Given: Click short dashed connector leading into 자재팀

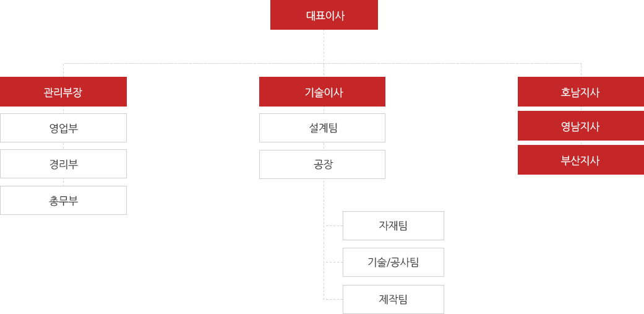Looking at the screenshot, I should point(333,225).
